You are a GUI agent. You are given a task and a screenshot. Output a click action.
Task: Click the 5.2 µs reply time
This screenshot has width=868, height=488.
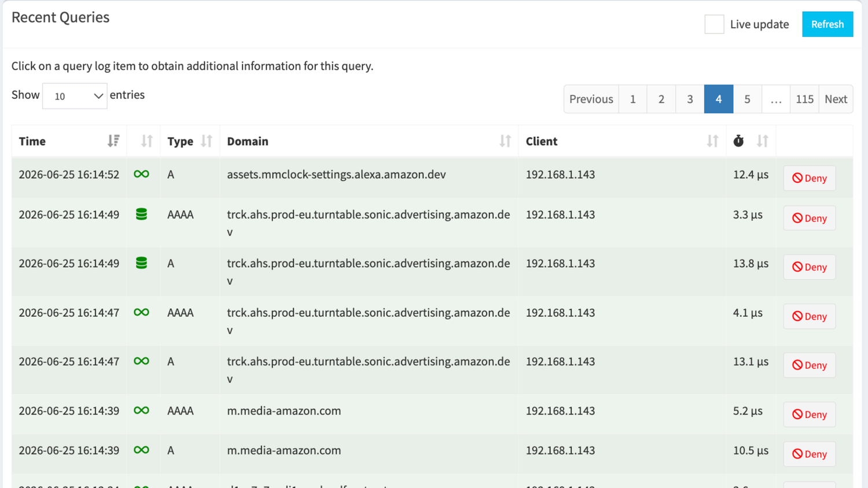click(x=748, y=411)
